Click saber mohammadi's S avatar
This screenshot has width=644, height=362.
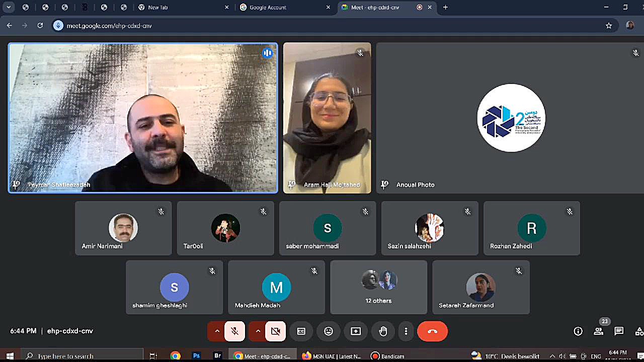328,228
